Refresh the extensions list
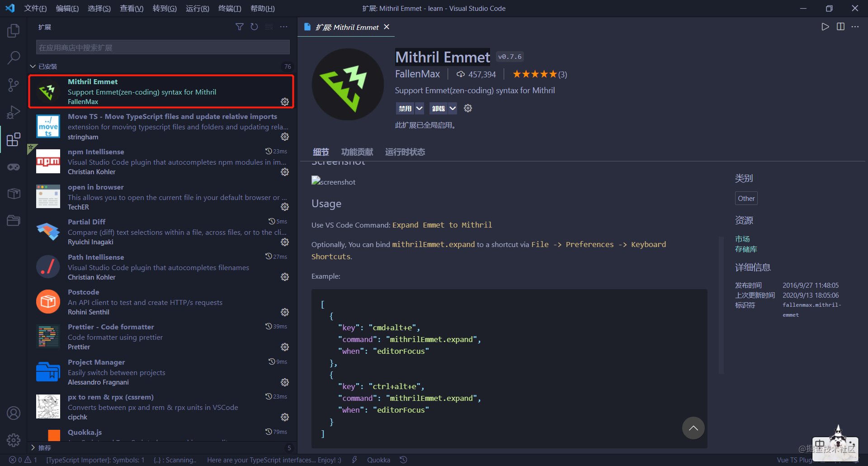Viewport: 868px width, 466px height. [x=255, y=27]
